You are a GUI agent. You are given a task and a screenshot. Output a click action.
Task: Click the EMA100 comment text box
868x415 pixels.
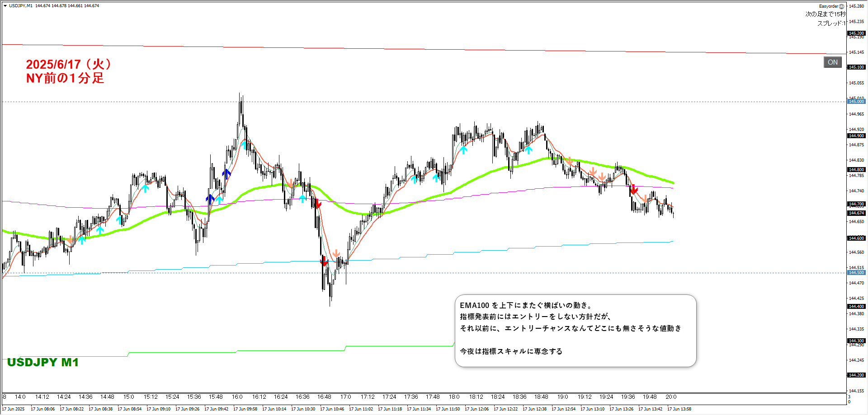coord(575,331)
